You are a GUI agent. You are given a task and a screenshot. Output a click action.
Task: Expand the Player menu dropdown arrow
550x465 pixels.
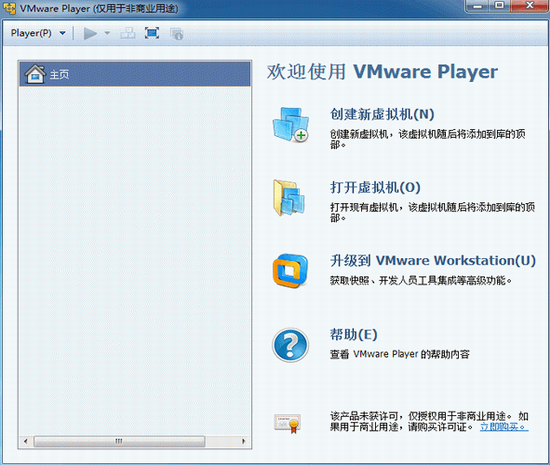click(x=62, y=33)
